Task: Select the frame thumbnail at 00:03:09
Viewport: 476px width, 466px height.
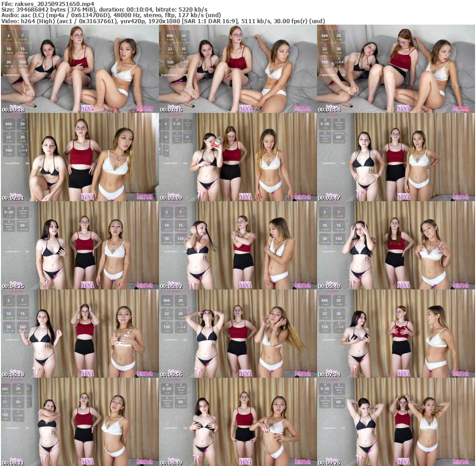Action: tap(238, 157)
